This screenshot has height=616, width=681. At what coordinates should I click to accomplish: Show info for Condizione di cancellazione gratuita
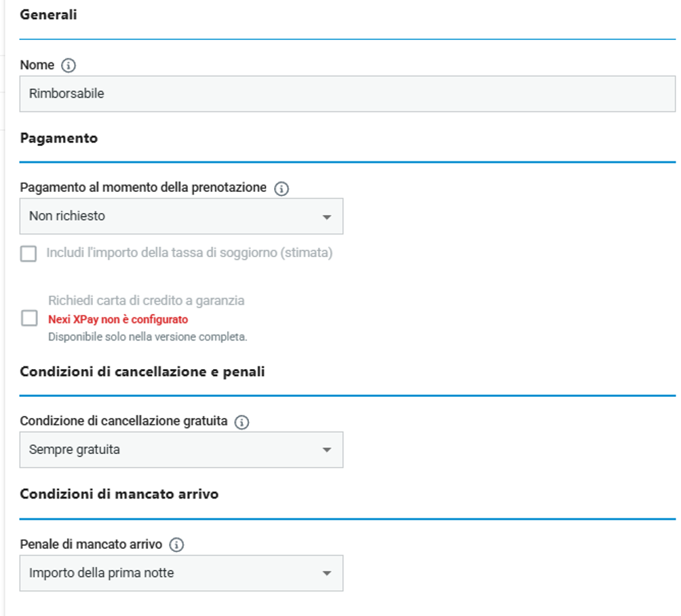pyautogui.click(x=242, y=422)
